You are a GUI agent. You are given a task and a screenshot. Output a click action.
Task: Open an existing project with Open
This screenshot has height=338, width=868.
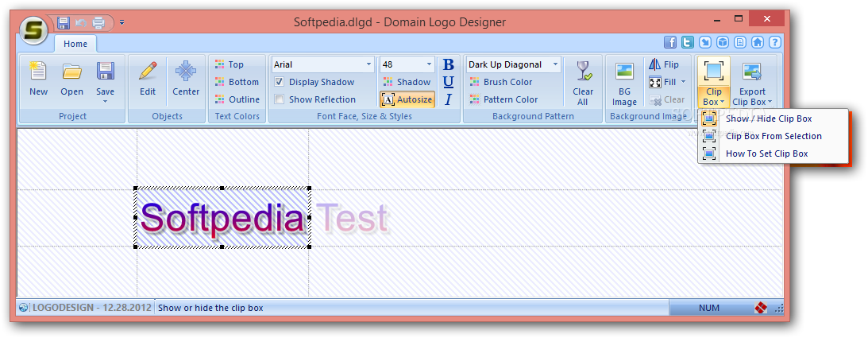click(x=72, y=80)
